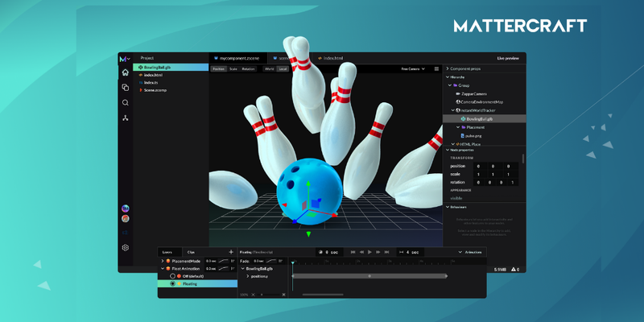Click the Live preview button
This screenshot has height=322, width=644.
pyautogui.click(x=507, y=58)
